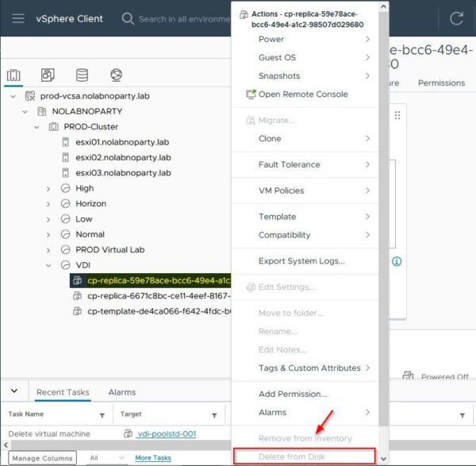
Task: Open the VM Policies submenu
Action: tap(305, 191)
